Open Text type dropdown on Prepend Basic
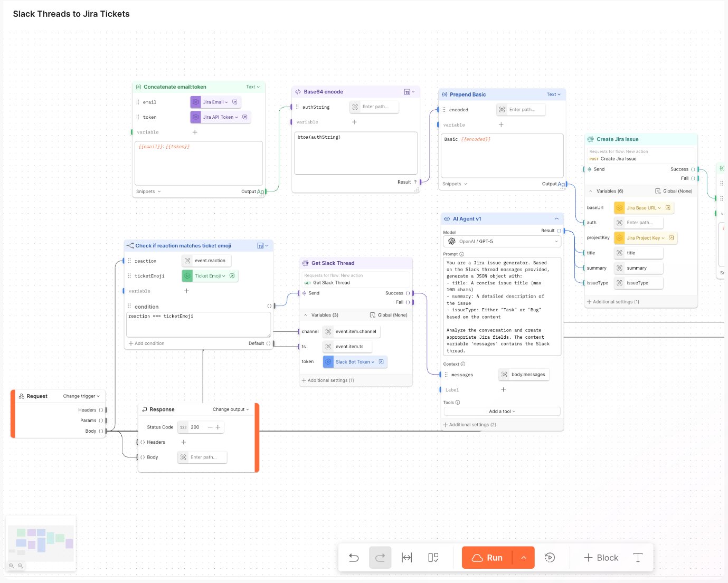Image resolution: width=728 pixels, height=583 pixels. [x=554, y=94]
